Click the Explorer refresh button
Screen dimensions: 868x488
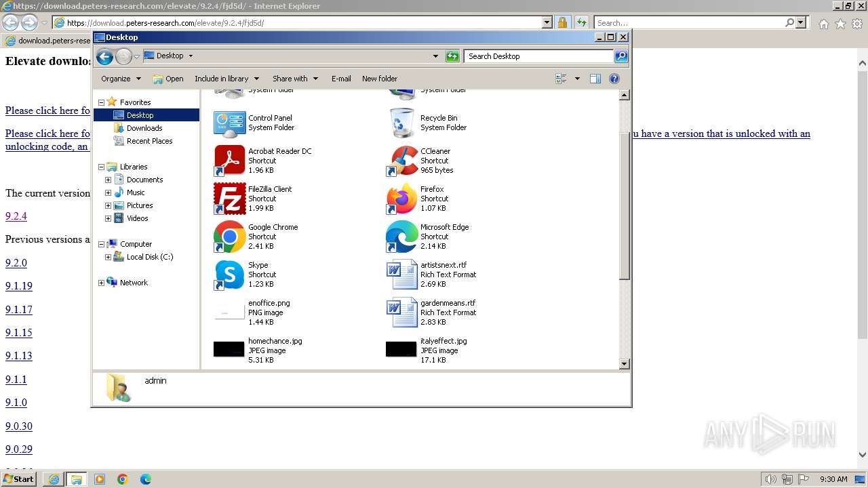[452, 56]
